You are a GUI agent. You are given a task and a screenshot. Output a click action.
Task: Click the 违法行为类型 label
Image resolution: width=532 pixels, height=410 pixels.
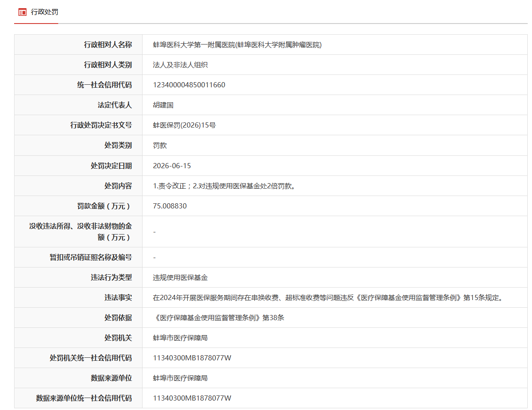pyautogui.click(x=111, y=277)
